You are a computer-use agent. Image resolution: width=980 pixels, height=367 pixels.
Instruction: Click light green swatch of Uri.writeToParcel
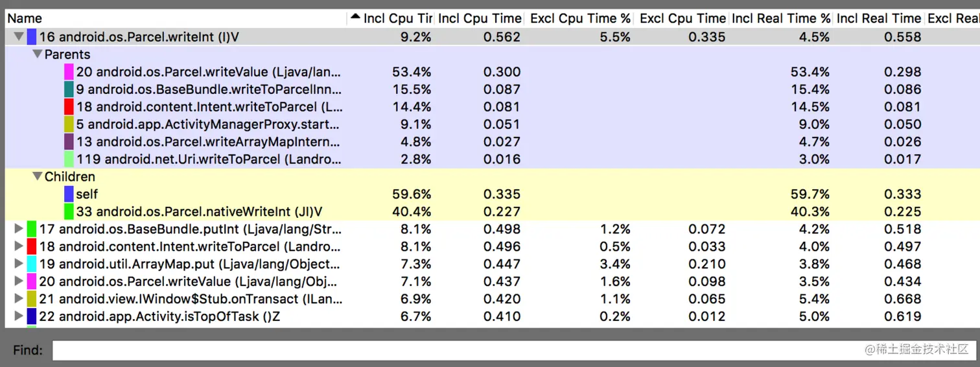click(x=69, y=160)
